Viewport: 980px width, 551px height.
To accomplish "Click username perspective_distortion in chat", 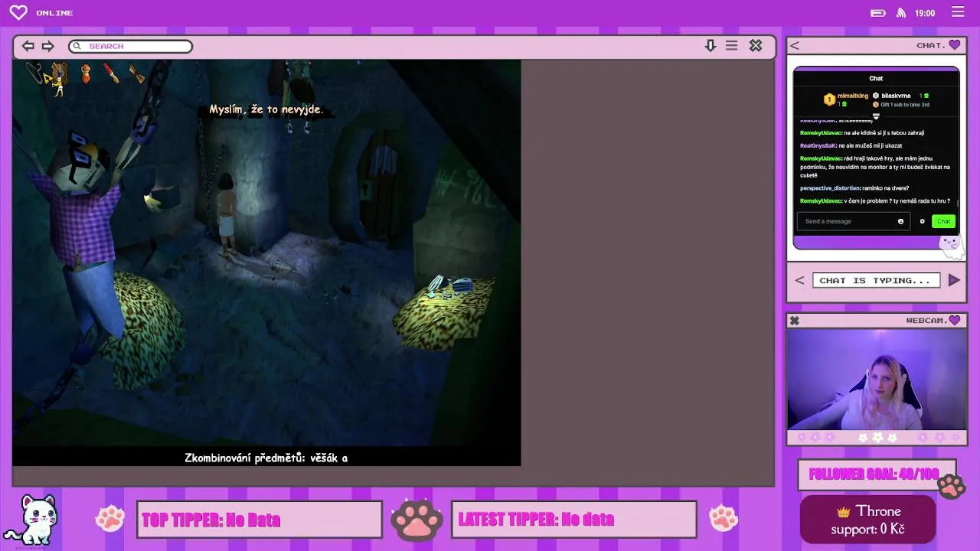I will point(830,187).
